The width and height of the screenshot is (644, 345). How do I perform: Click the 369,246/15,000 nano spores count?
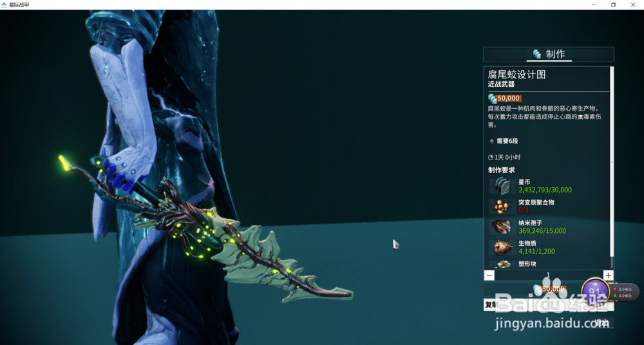pyautogui.click(x=542, y=231)
